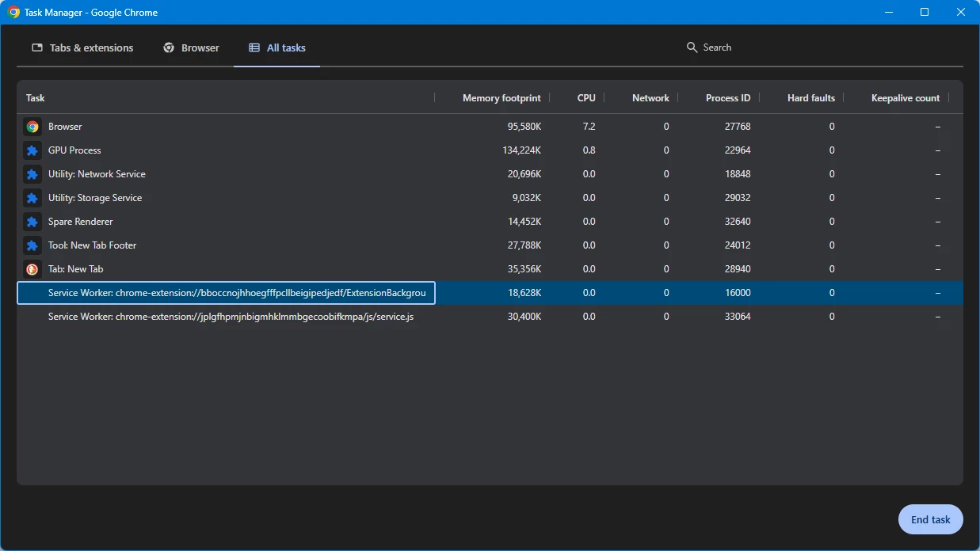
Task: Click process ID 24012
Action: (738, 245)
